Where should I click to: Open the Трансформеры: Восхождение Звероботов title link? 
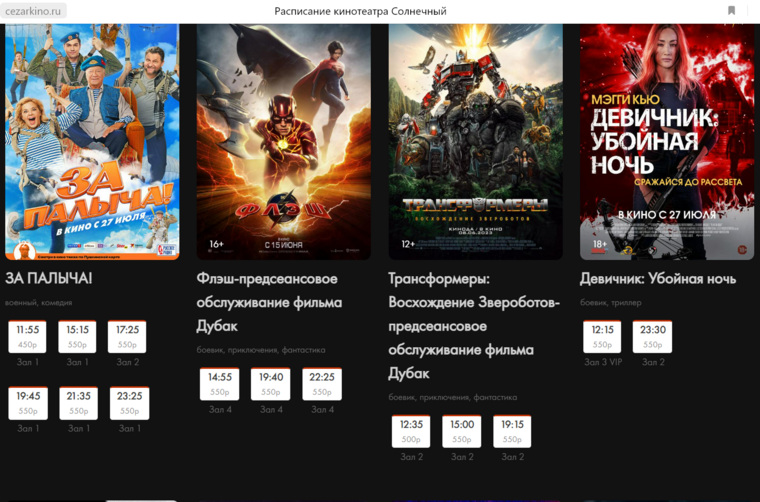pyautogui.click(x=474, y=326)
